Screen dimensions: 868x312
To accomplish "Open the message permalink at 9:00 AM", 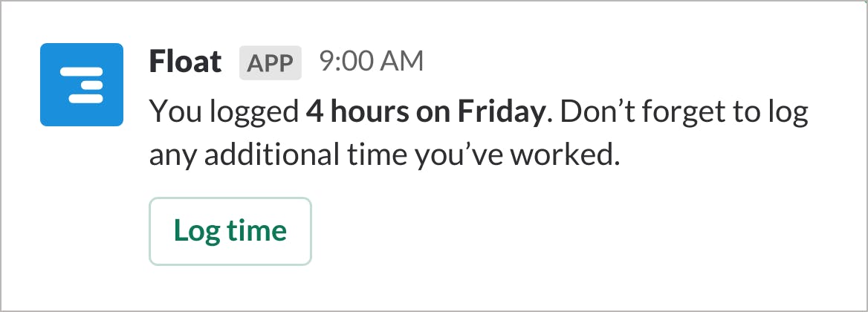I will click(371, 62).
